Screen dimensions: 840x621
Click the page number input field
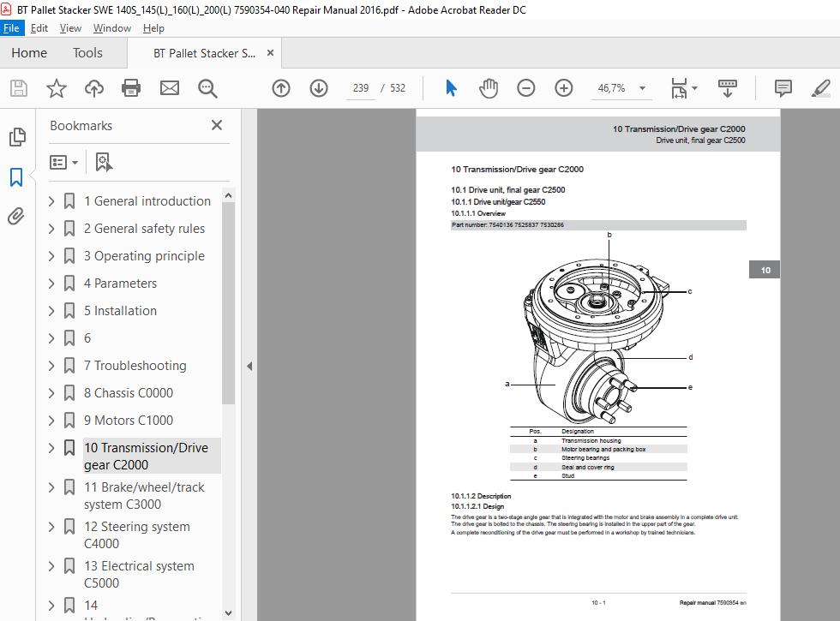[361, 87]
